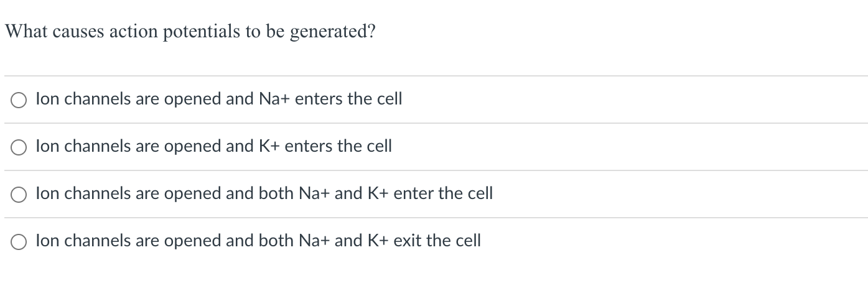Click 'exit the cell' text in final option
Screen dimensions: 868x283
click(x=437, y=241)
